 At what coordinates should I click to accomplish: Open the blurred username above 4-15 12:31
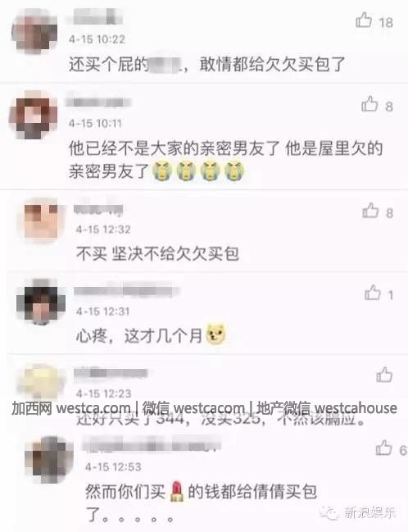pyautogui.click(x=126, y=291)
